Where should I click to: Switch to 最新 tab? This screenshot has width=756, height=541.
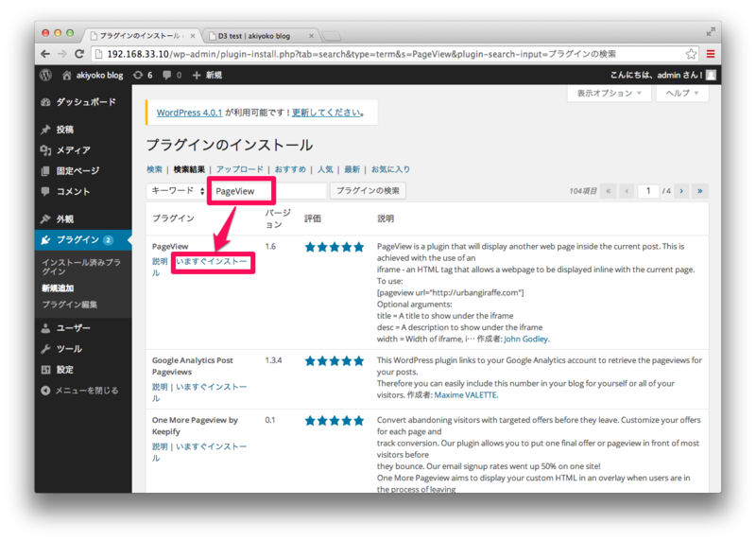pos(352,169)
